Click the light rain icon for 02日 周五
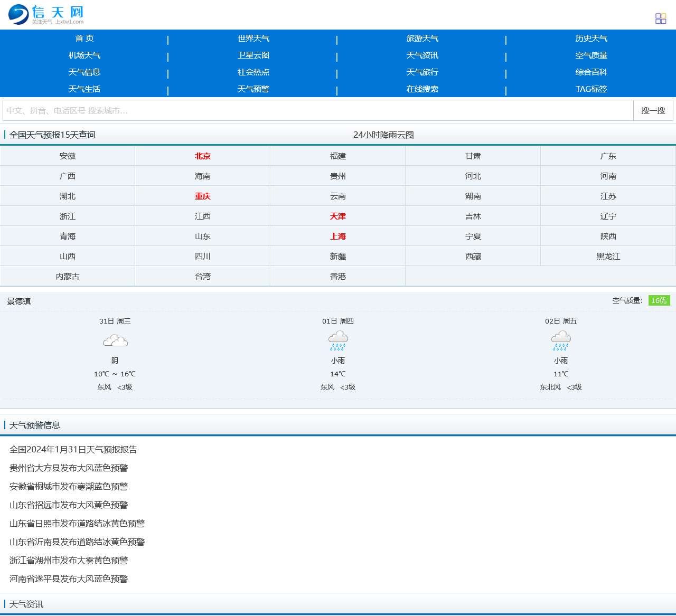Image resolution: width=676 pixels, height=616 pixels. pyautogui.click(x=561, y=340)
